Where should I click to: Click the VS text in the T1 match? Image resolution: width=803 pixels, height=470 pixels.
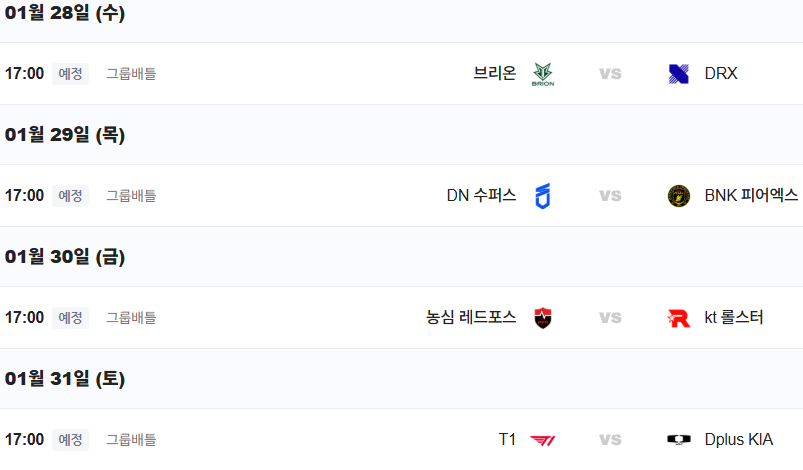610,440
